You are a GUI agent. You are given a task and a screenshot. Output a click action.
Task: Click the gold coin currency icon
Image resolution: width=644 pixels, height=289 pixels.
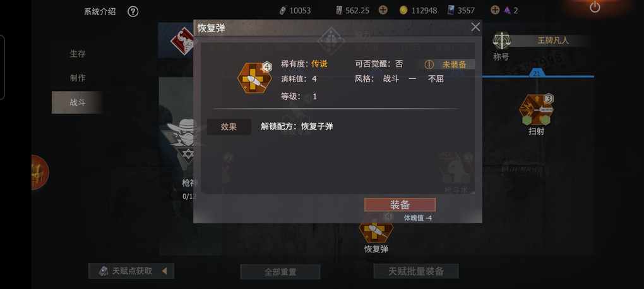click(403, 10)
